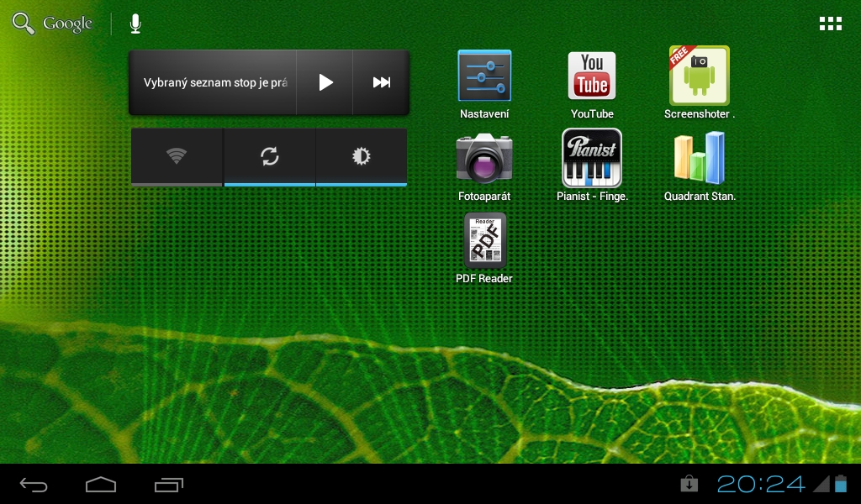Open Quadrant Standard benchmark app
This screenshot has height=504, width=861.
[699, 159]
